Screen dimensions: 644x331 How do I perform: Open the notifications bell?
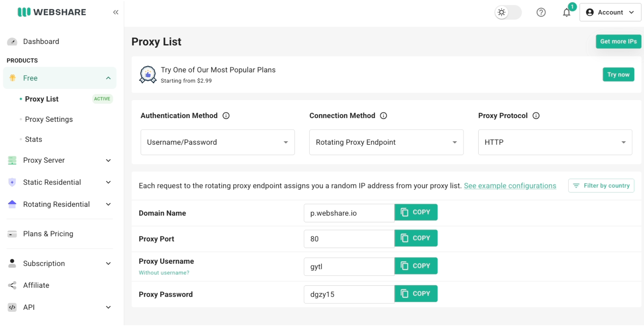click(x=567, y=13)
